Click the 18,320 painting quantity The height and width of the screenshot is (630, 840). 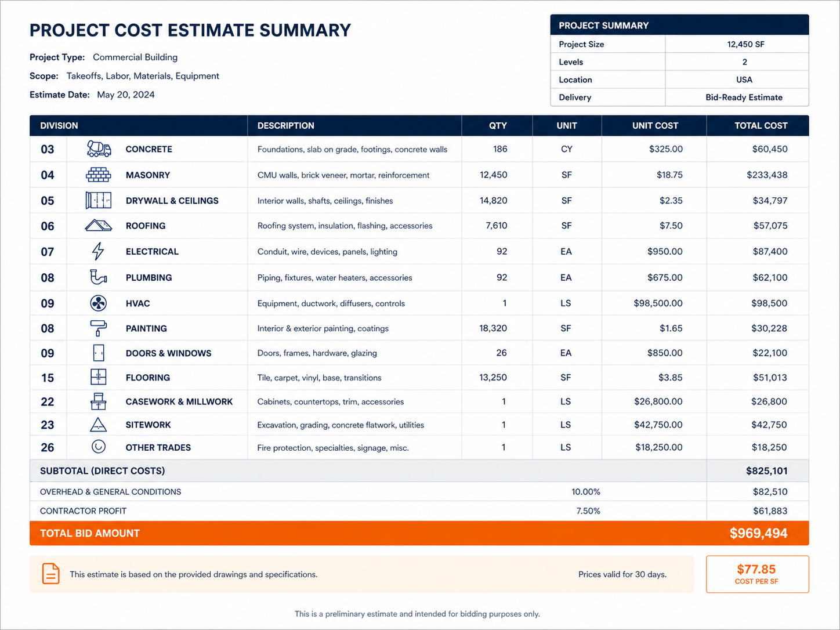pyautogui.click(x=493, y=328)
